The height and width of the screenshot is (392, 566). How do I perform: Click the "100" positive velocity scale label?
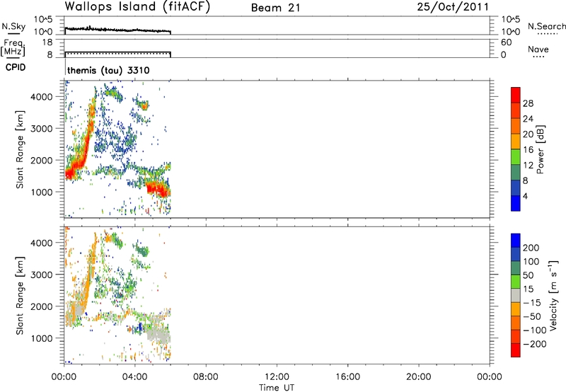point(531,262)
